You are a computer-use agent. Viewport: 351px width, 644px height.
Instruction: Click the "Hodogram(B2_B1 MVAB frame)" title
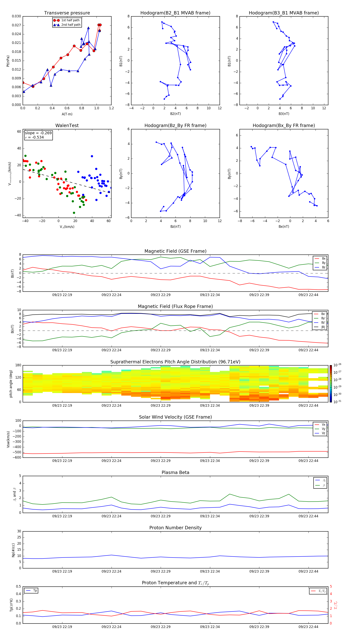(x=175, y=13)
